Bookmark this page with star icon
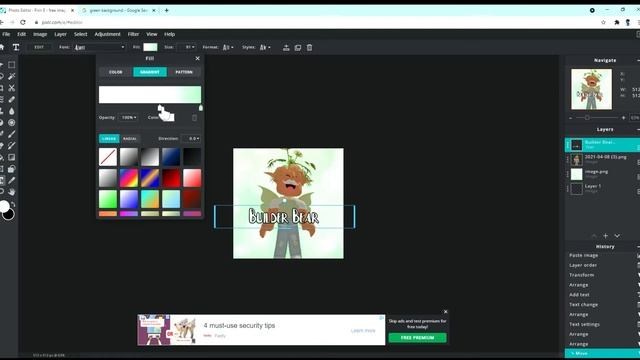This screenshot has height=360, width=640. pyautogui.click(x=603, y=22)
